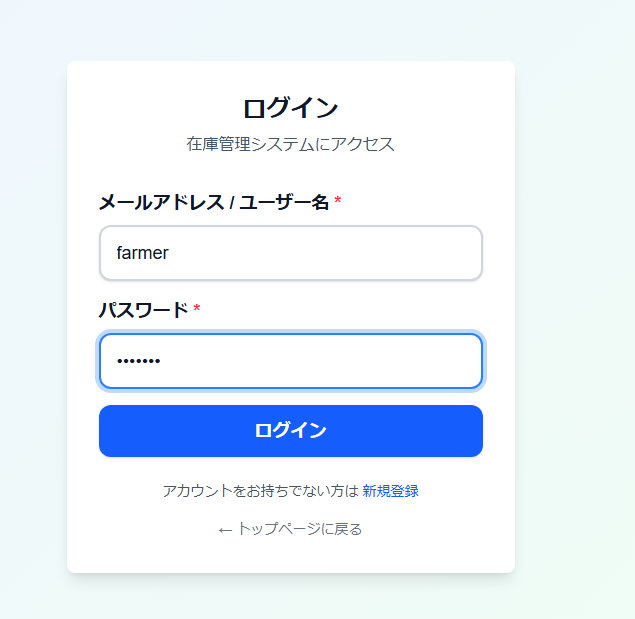This screenshot has height=619, width=635.
Task: Click the パスワード field label
Action: (x=143, y=310)
